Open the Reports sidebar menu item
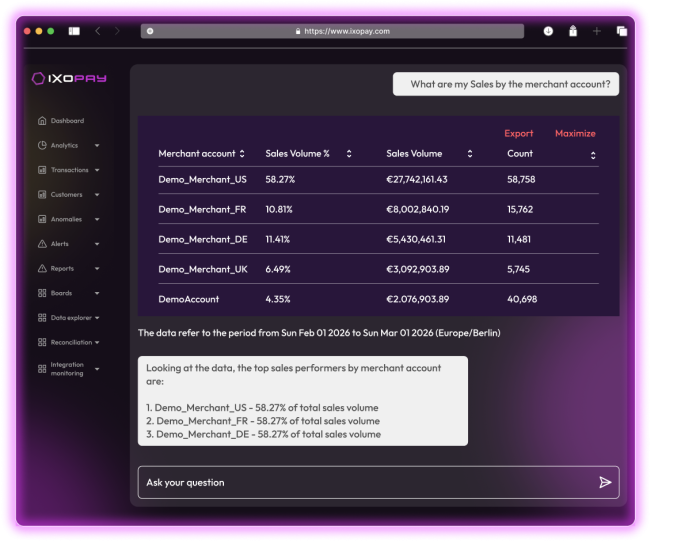This screenshot has width=700, height=542. [62, 269]
